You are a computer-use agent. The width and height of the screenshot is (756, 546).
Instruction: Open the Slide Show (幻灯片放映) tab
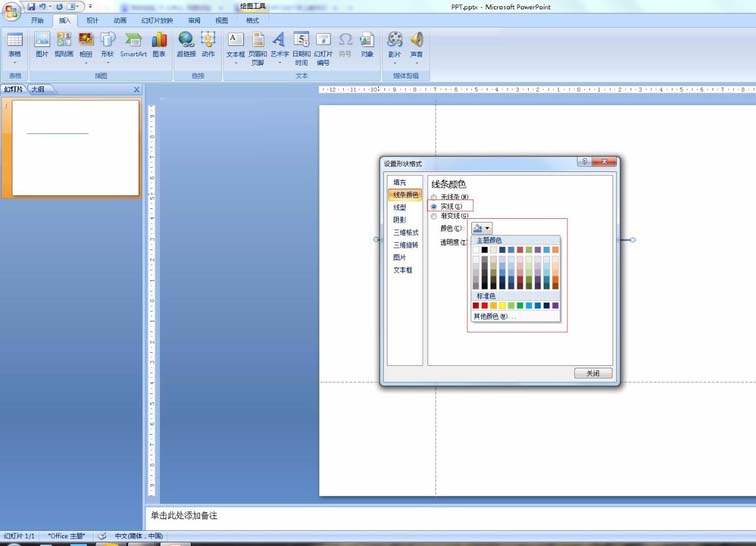coord(157,20)
